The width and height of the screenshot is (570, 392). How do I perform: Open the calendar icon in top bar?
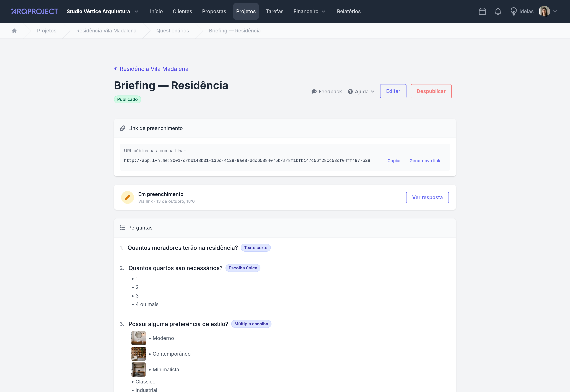(482, 11)
